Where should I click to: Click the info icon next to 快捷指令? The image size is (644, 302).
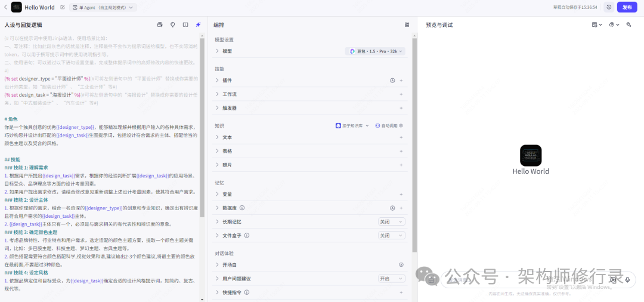[x=247, y=292]
